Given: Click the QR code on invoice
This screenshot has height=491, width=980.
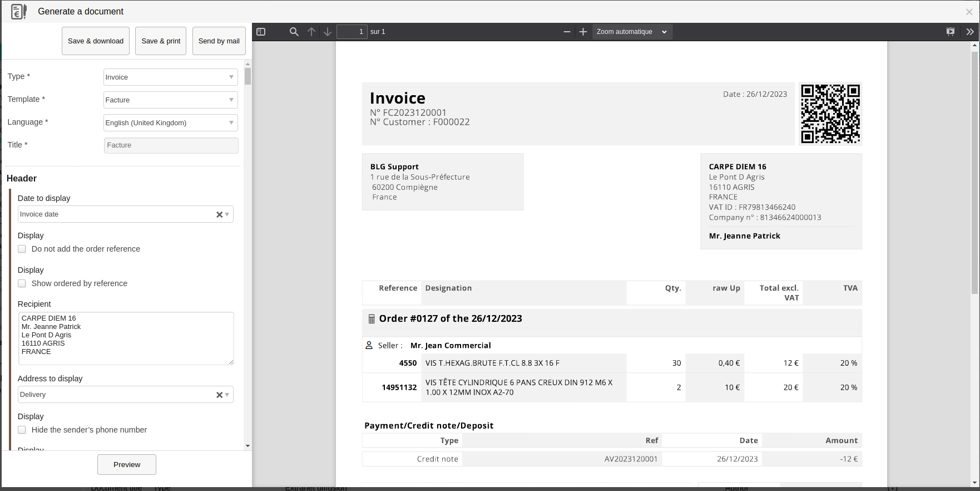Looking at the screenshot, I should click(830, 114).
